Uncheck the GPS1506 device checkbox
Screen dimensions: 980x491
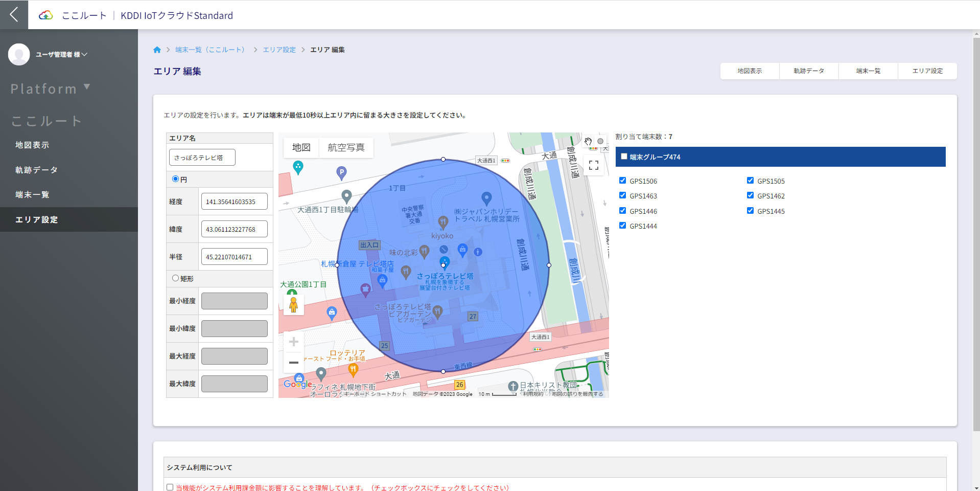click(x=622, y=180)
